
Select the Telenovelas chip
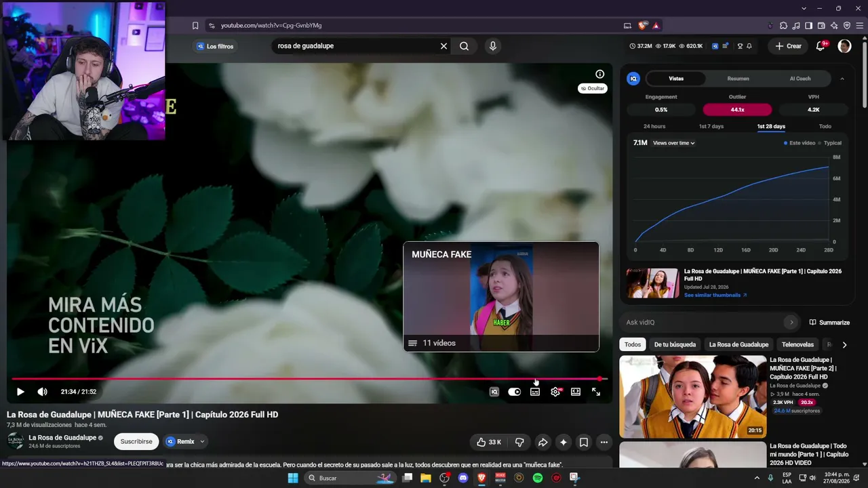pos(797,344)
